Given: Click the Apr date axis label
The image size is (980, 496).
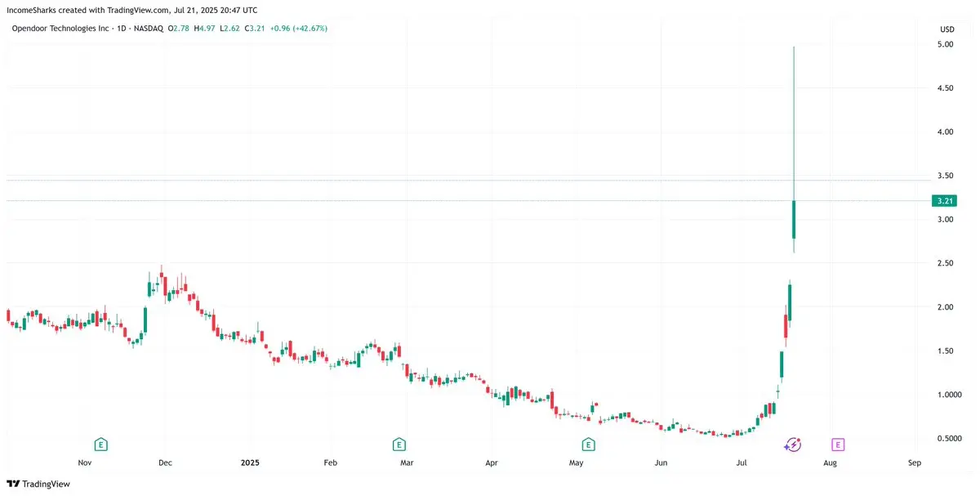Looking at the screenshot, I should pos(492,462).
